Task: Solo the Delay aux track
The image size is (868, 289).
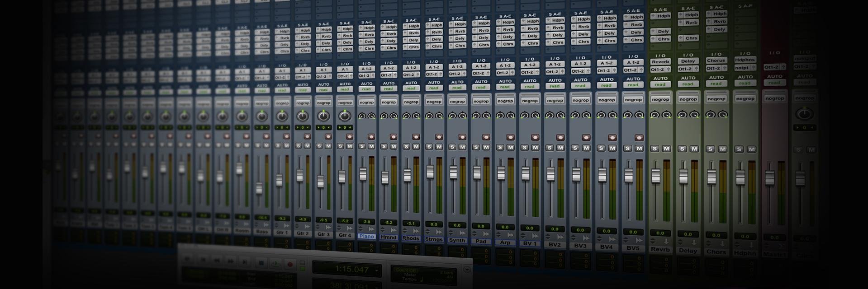Action: click(x=683, y=149)
